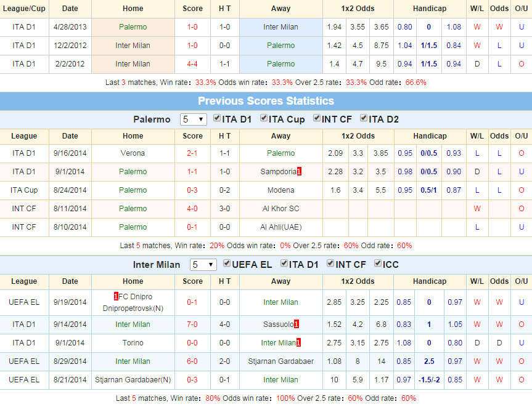
Task: Uncheck Palermo ITA Cup checkbox
Action: pyautogui.click(x=264, y=118)
